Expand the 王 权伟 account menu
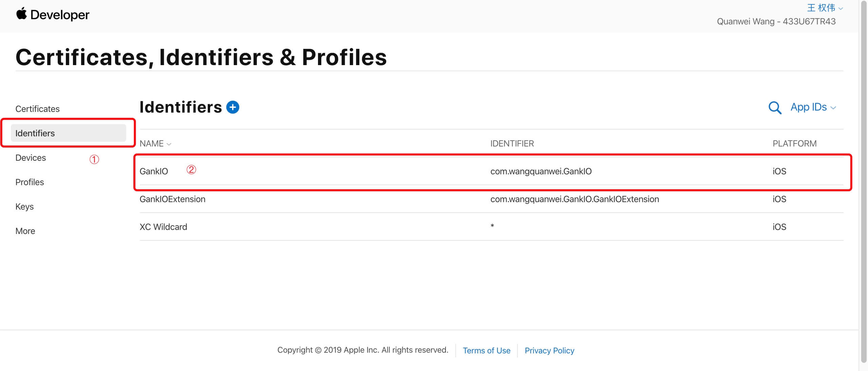Viewport: 868px width, 371px height. tap(825, 8)
